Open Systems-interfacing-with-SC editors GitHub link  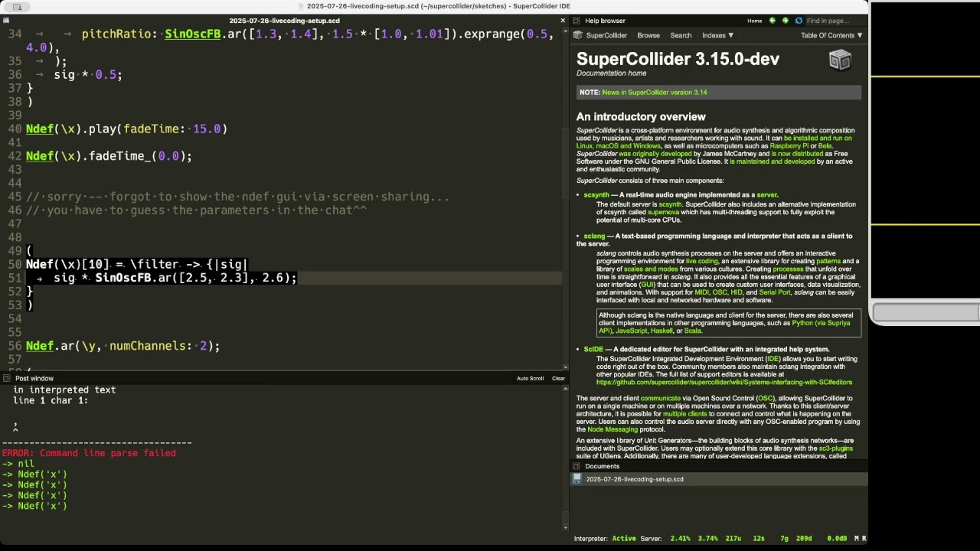click(724, 382)
